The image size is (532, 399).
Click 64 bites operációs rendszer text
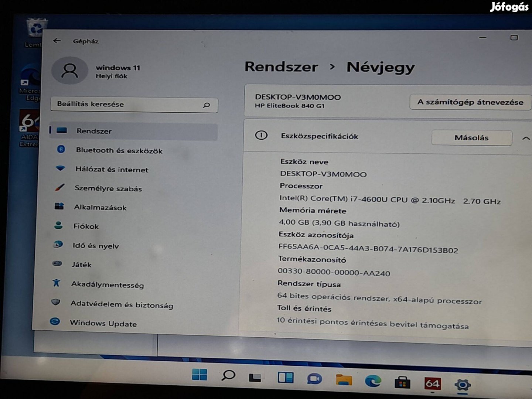coord(379,298)
